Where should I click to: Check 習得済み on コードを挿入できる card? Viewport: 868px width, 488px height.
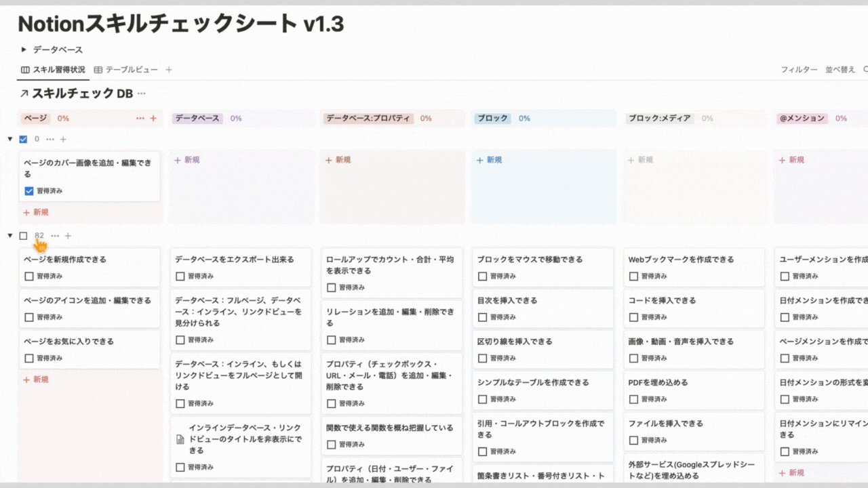click(633, 317)
